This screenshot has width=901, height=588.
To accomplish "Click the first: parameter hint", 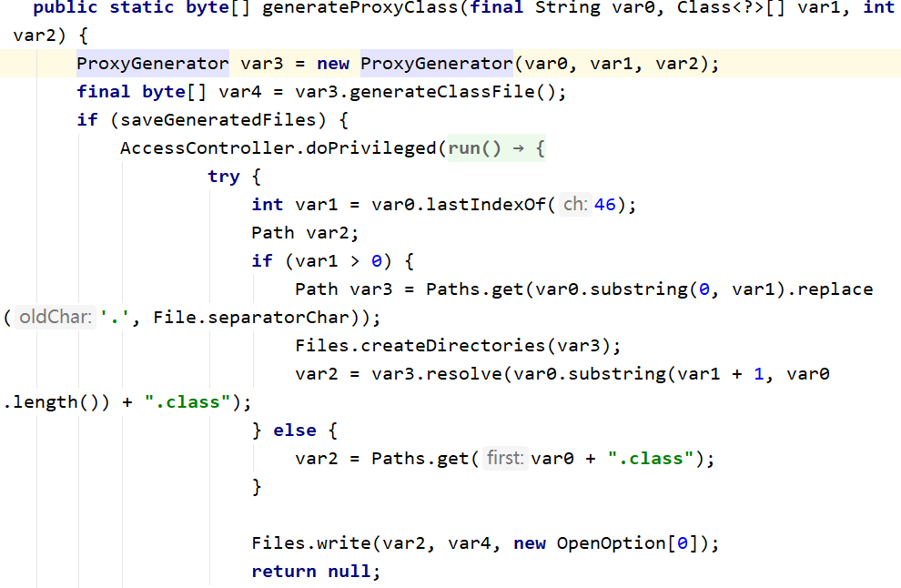I will pyautogui.click(x=504, y=458).
